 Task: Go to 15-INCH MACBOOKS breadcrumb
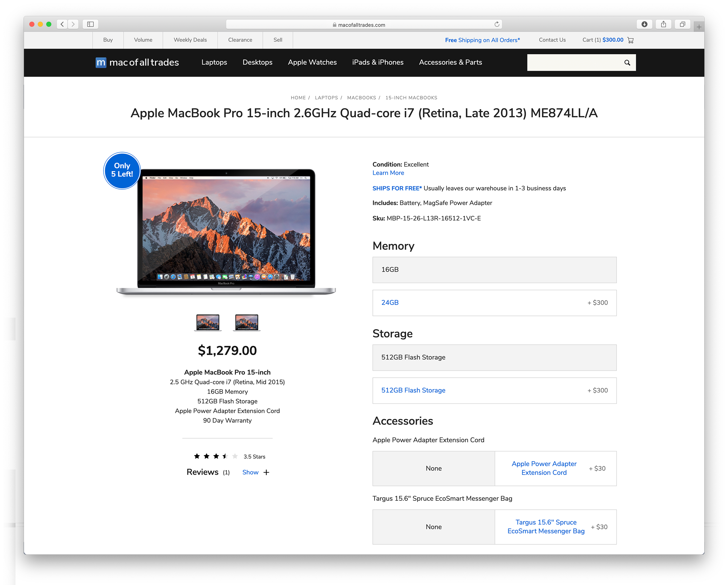pos(411,98)
